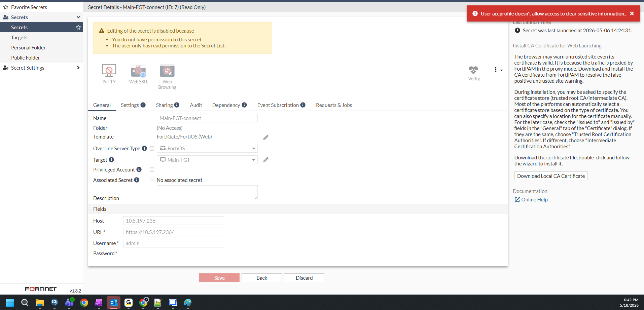Viewport: 644px width, 310px height.
Task: Click the Settings tab info icon
Action: [x=143, y=105]
